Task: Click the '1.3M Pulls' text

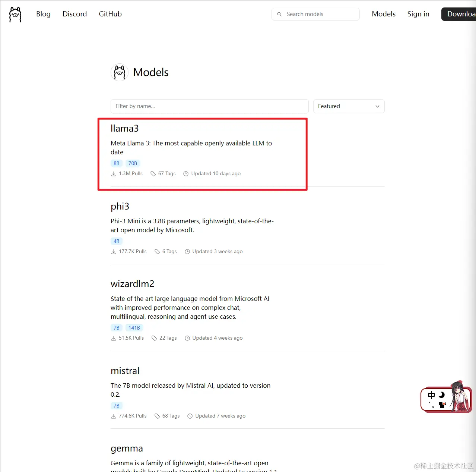Action: (x=131, y=174)
